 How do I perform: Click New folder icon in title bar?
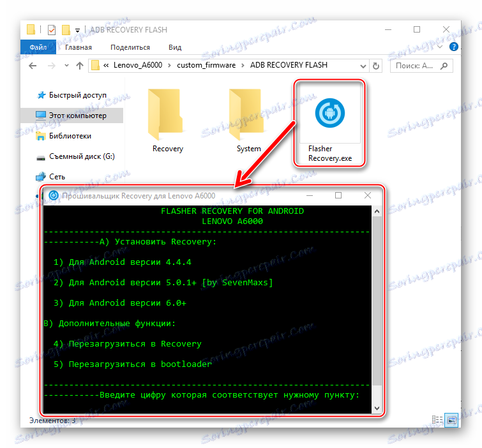(x=66, y=30)
